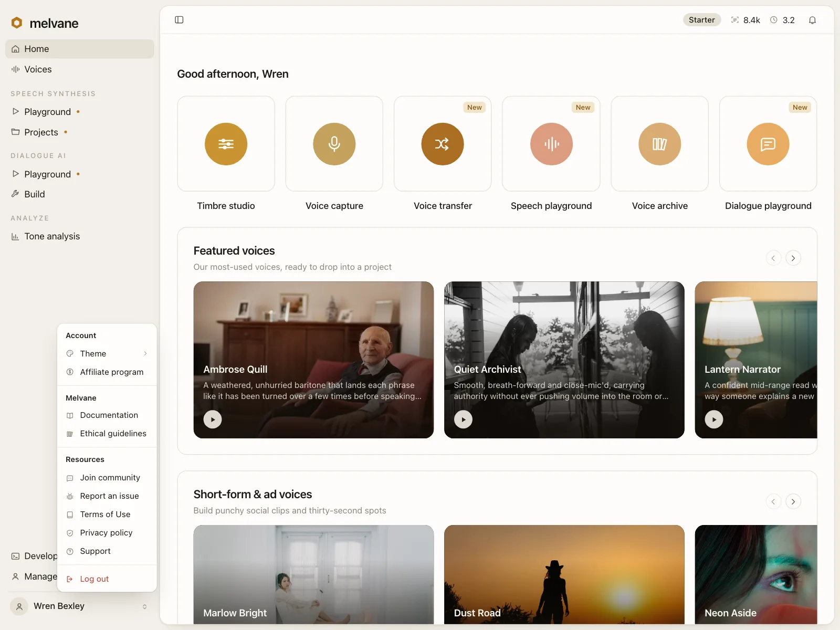Viewport: 840px width, 630px height.
Task: Show next Short-form & ad voices
Action: [x=793, y=501]
